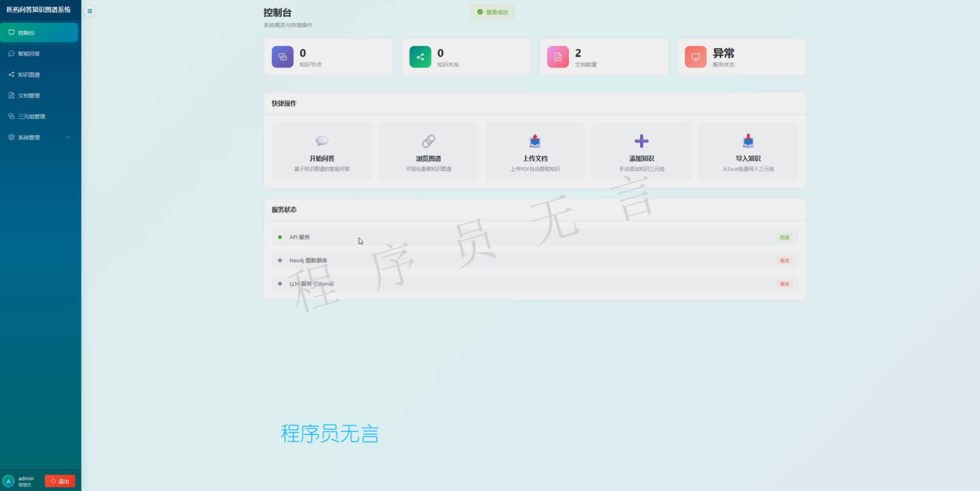
Task: Click the orange service status monitor icon
Action: tap(695, 57)
